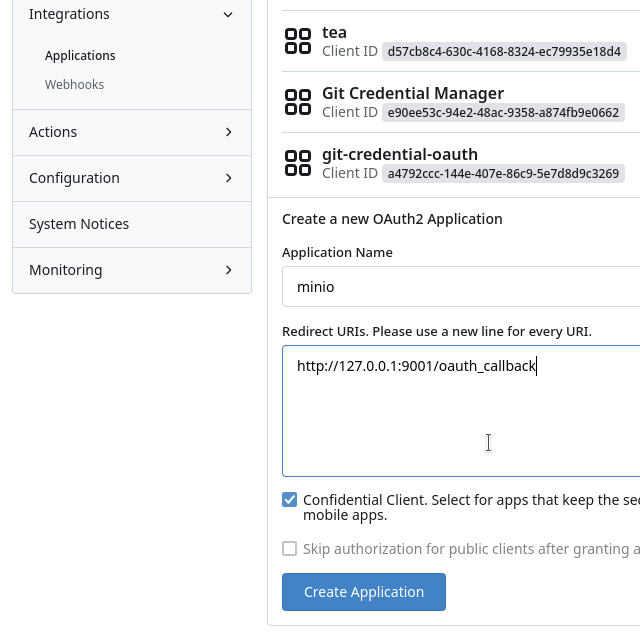Select the tea client ID value
The width and height of the screenshot is (640, 640).
[503, 51]
